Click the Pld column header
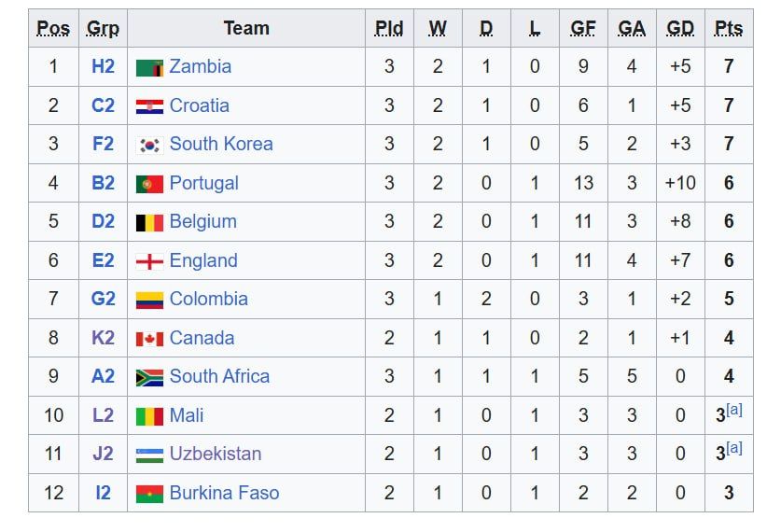 389,29
